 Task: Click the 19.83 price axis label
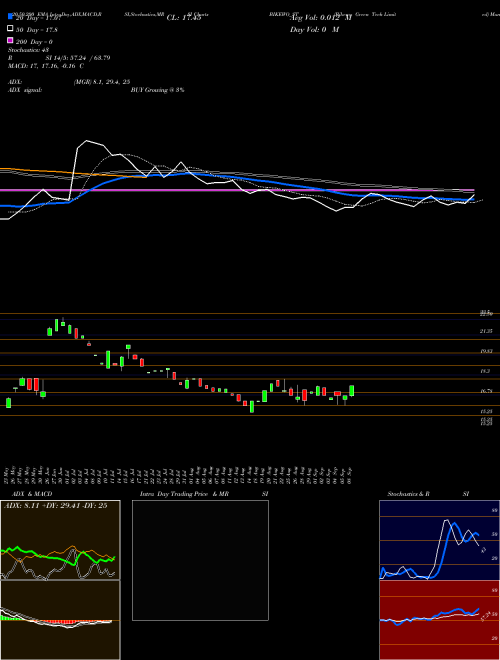coord(486,351)
